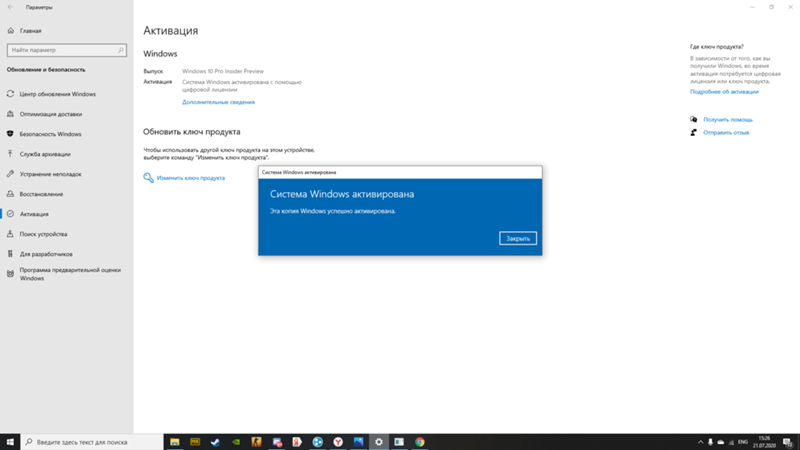Click the taskbar search box
Image resolution: width=800 pixels, height=450 pixels.
click(x=92, y=442)
